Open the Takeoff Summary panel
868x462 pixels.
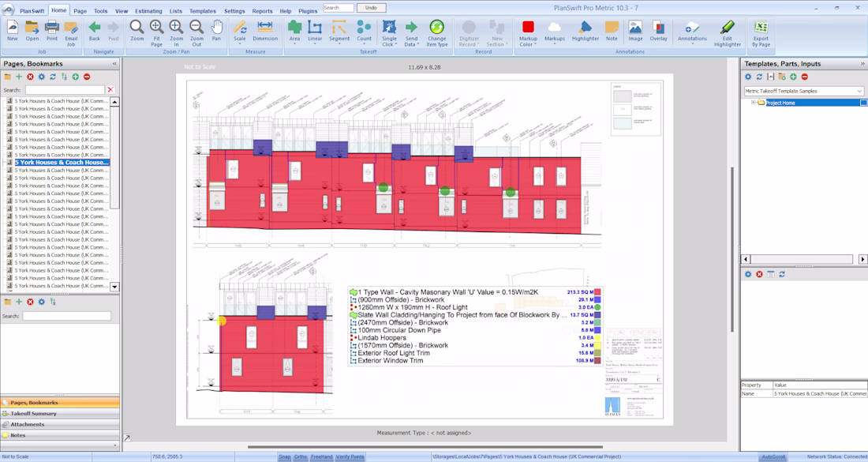33,413
